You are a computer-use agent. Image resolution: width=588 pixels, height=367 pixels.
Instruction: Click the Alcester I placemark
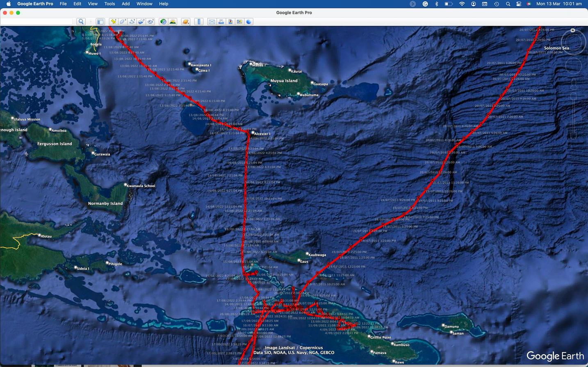[x=261, y=134]
